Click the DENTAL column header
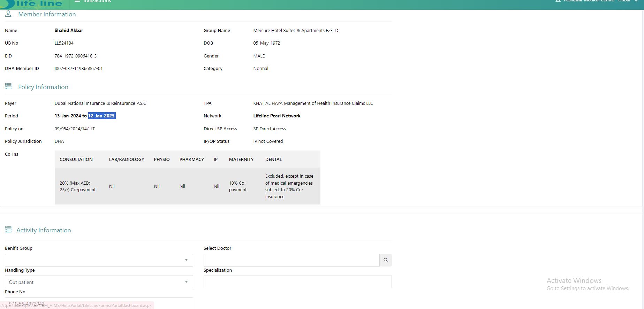 tap(273, 160)
